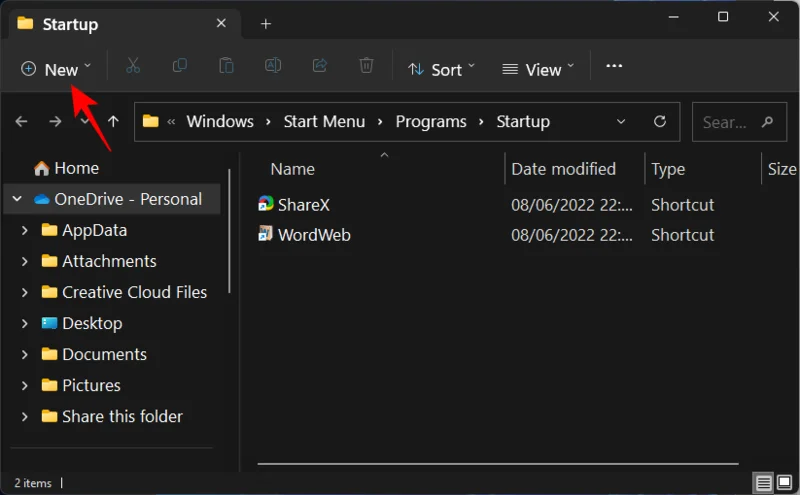Maximize the File Explorer window

click(x=723, y=17)
